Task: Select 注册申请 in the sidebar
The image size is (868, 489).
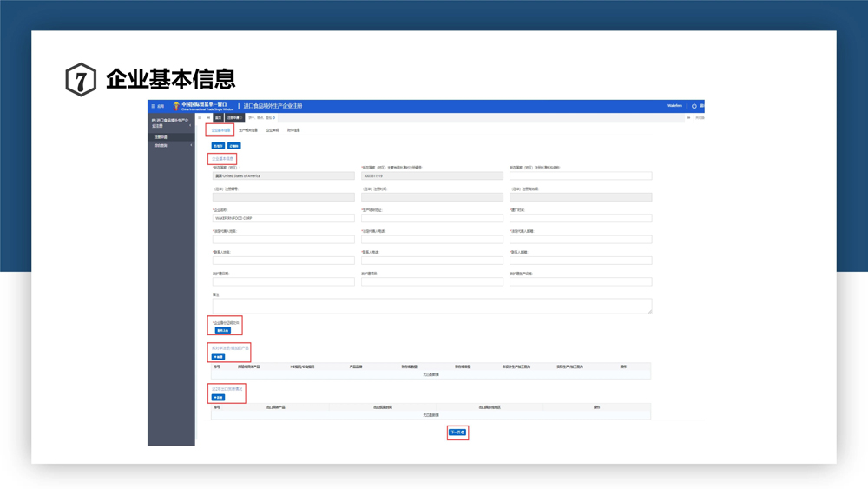Action: pyautogui.click(x=162, y=137)
